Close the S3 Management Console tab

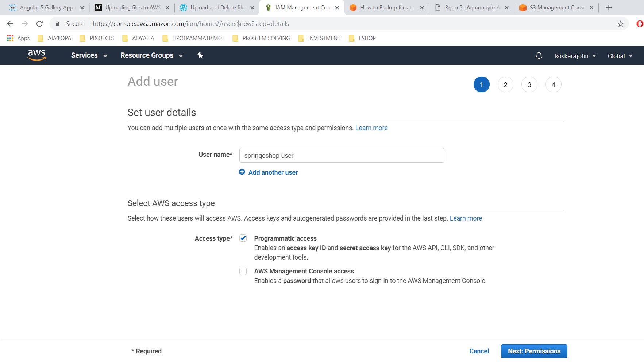591,8
